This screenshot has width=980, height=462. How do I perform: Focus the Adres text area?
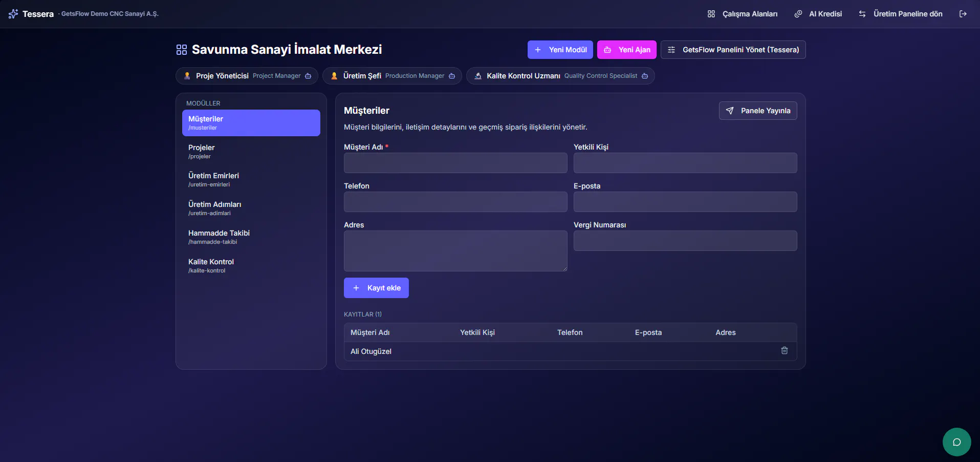(x=455, y=251)
